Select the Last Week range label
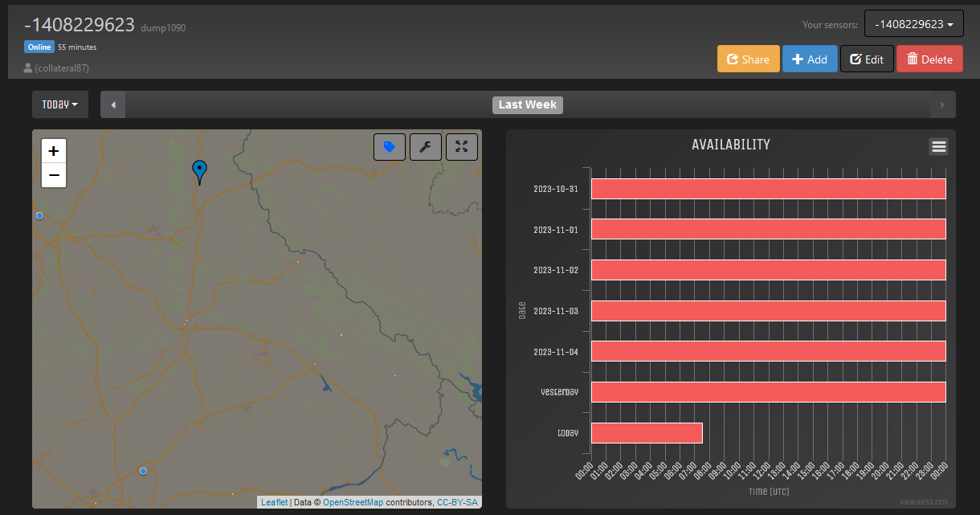980x515 pixels. click(x=528, y=104)
